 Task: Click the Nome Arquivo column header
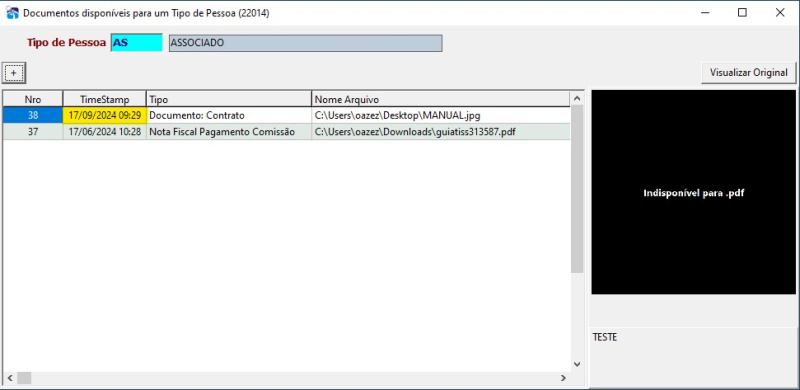441,99
